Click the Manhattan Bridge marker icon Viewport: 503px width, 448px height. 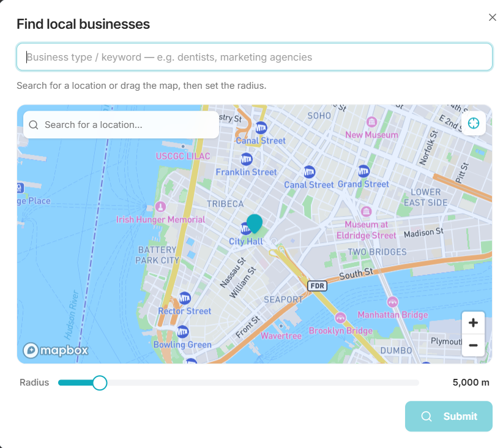[392, 302]
